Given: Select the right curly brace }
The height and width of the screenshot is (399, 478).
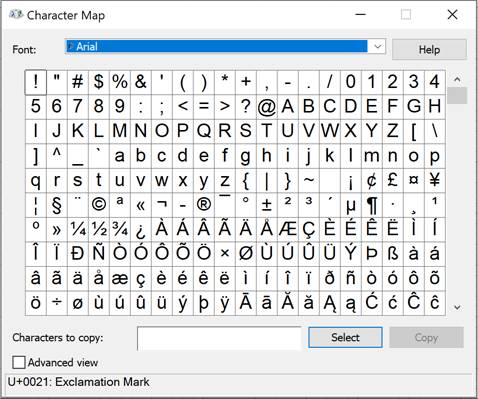Looking at the screenshot, I should [x=288, y=180].
